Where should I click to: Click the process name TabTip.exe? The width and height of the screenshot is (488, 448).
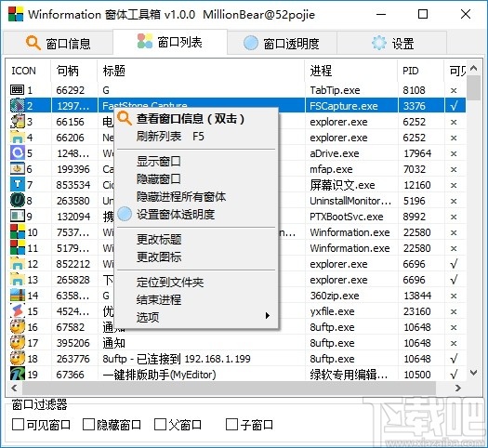(335, 90)
